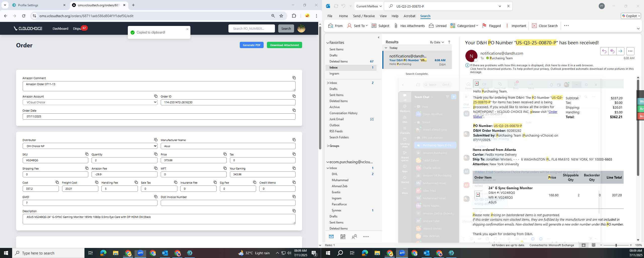Open the Distributor dropdown
The image size is (644, 258).
click(90, 146)
